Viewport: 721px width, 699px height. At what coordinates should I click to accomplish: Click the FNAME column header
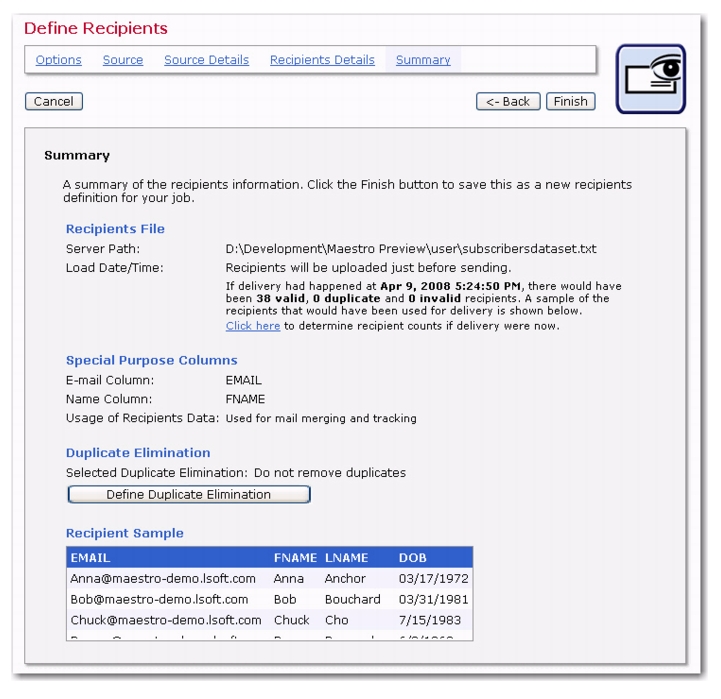point(295,558)
